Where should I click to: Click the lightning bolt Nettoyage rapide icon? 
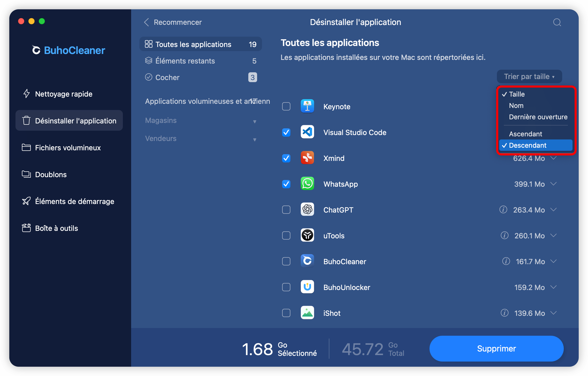tap(26, 94)
